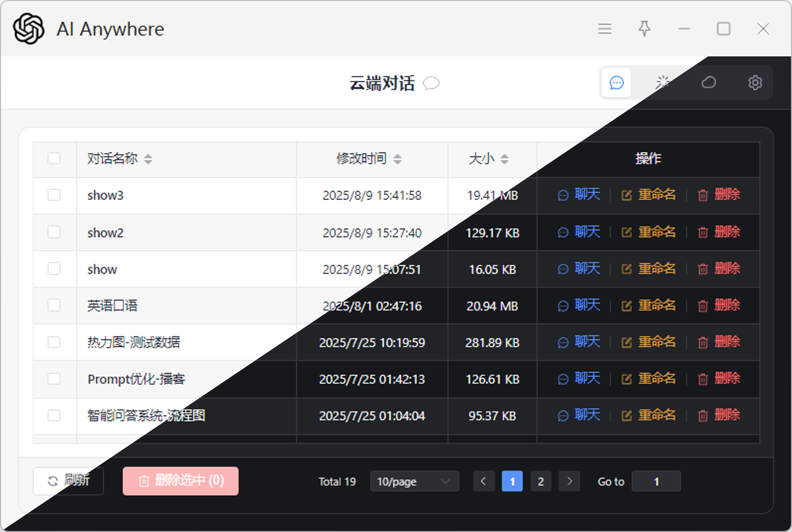
Task: Select the 英语口语 row checkbox
Action: 54,305
